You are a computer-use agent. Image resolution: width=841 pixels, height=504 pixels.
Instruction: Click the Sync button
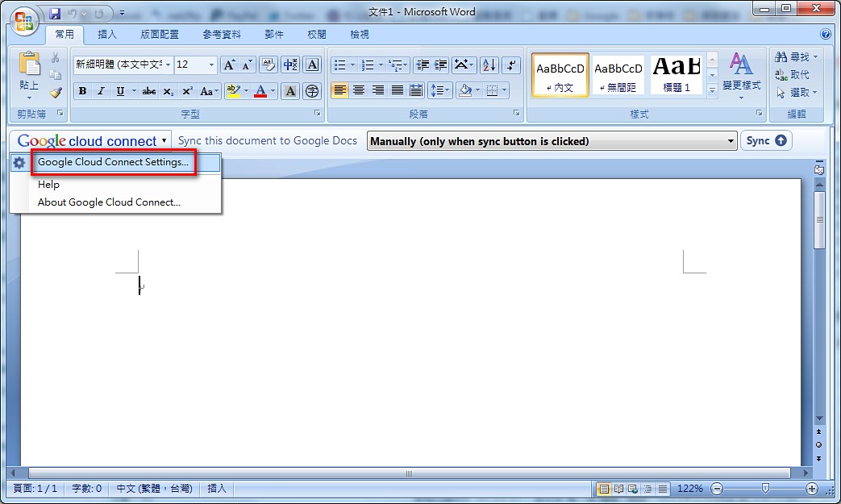(766, 140)
